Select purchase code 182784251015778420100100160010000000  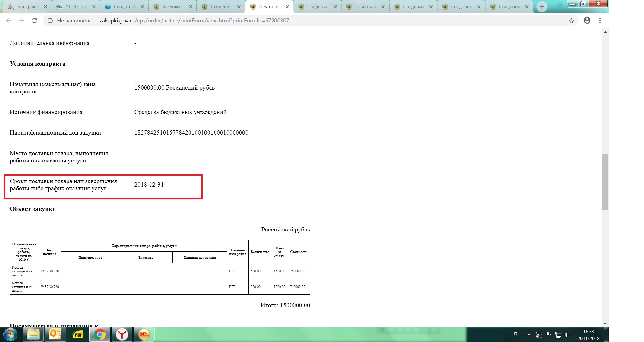[191, 133]
